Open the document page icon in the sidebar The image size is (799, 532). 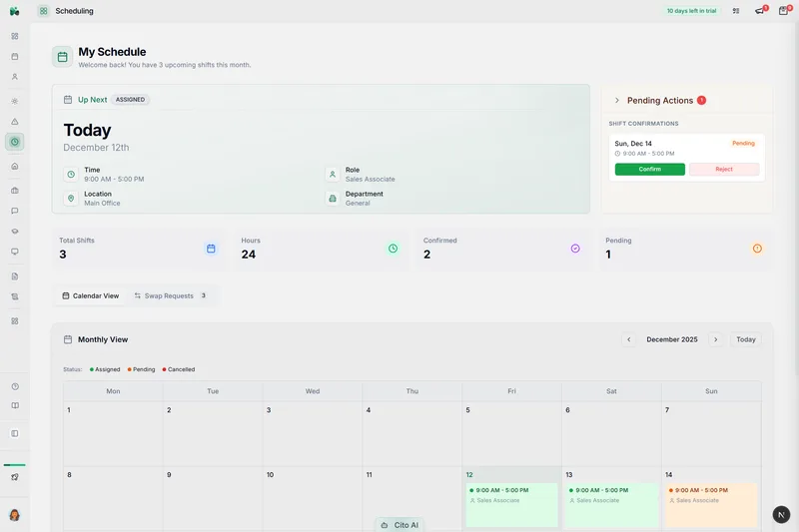coord(15,276)
